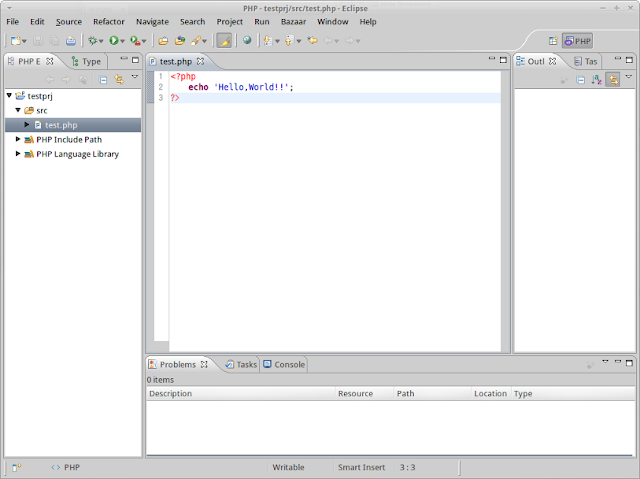
Task: Switch to the Console tab
Action: [284, 364]
